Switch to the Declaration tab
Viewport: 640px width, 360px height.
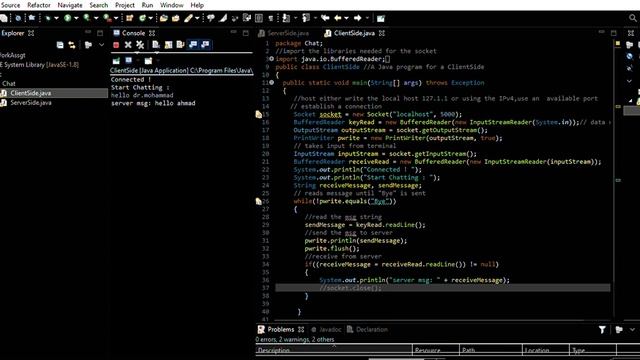point(367,329)
